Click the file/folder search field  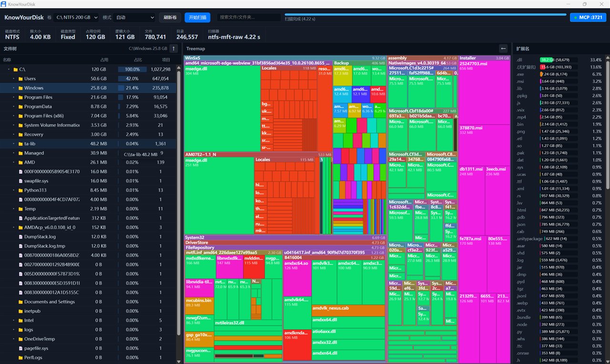pyautogui.click(x=249, y=17)
